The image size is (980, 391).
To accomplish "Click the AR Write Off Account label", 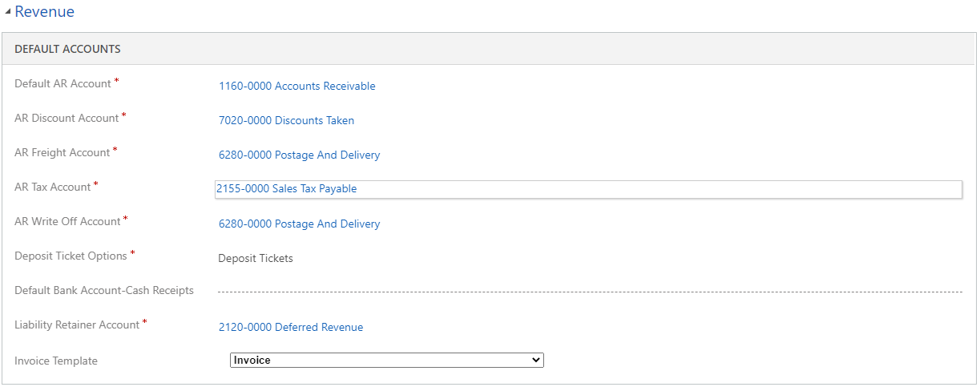I will tap(67, 221).
